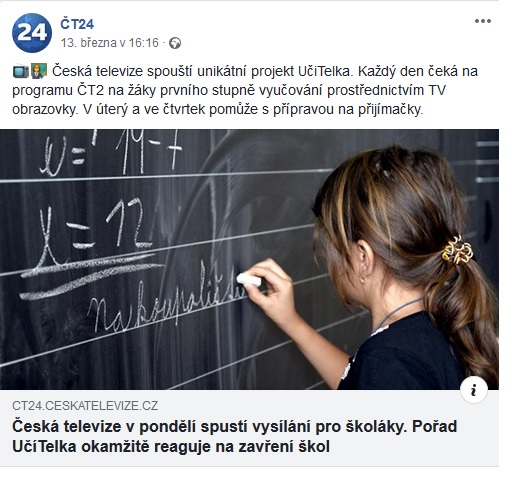Screen dimensions: 516x494
Task: Click the television emoji in post text
Action: click(x=21, y=71)
